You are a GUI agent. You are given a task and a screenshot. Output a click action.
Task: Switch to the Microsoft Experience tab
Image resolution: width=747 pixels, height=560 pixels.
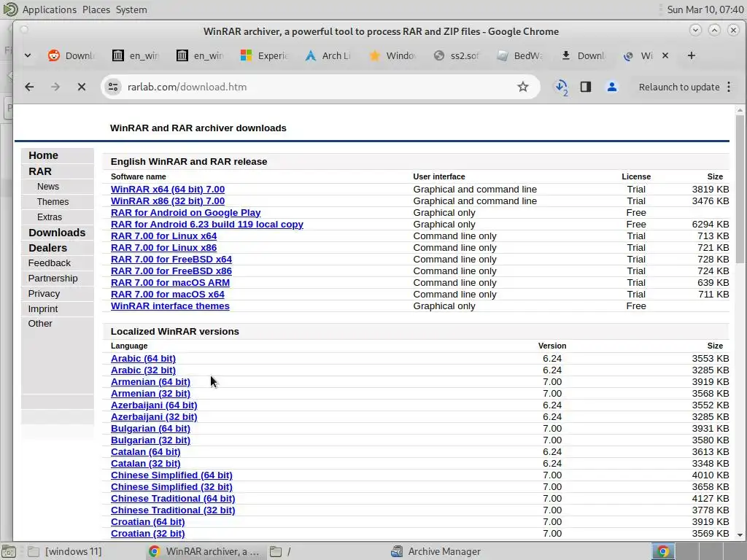tap(264, 55)
